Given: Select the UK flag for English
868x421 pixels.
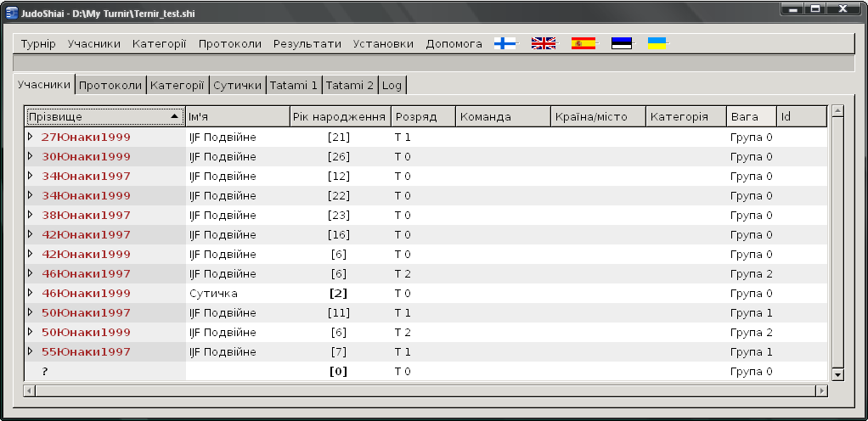Looking at the screenshot, I should (x=543, y=43).
